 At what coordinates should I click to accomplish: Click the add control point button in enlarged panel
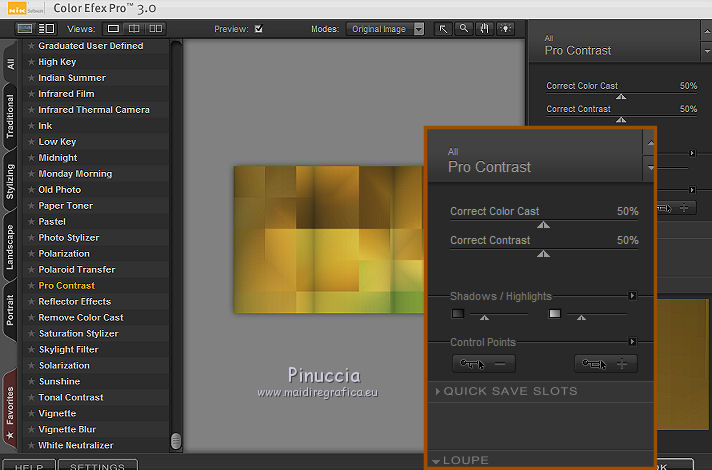pyautogui.click(x=606, y=364)
